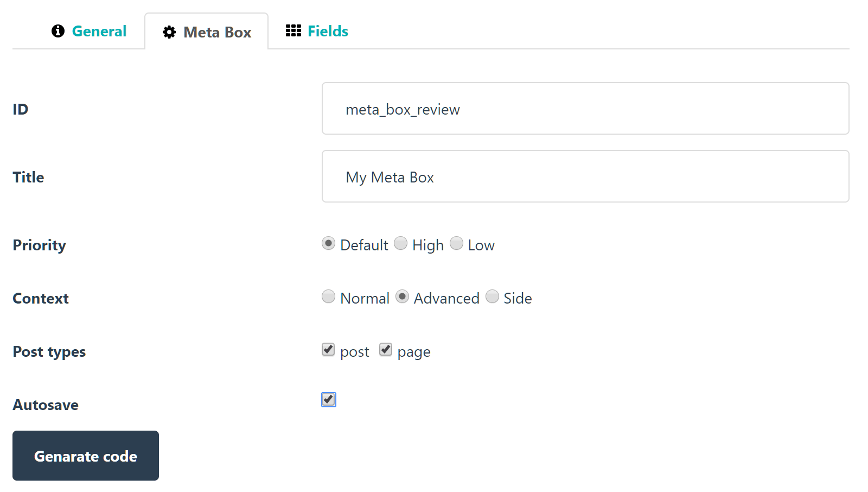This screenshot has height=492, width=868.
Task: Select Normal context radio button
Action: (328, 297)
